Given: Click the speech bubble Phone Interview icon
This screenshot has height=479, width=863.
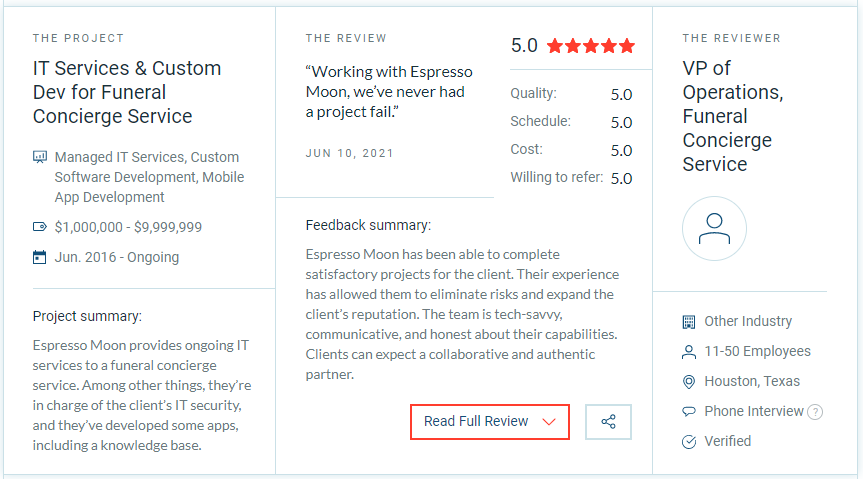Looking at the screenshot, I should point(689,411).
